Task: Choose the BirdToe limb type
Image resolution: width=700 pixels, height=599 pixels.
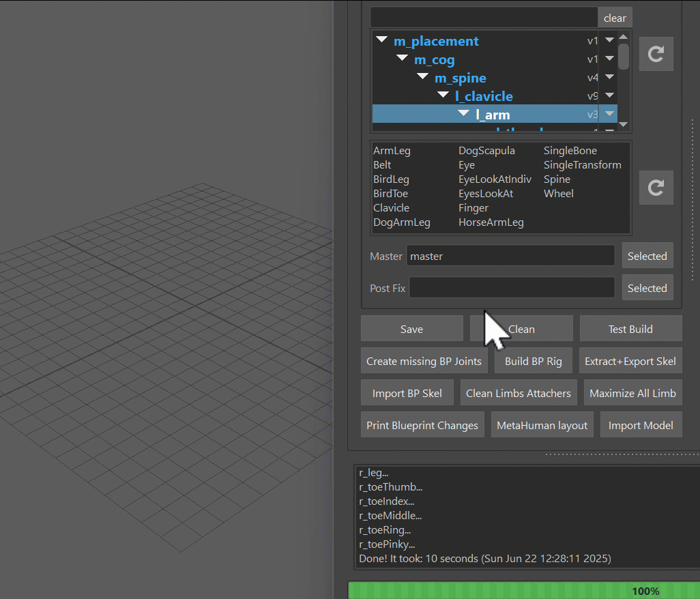Action: [391, 194]
